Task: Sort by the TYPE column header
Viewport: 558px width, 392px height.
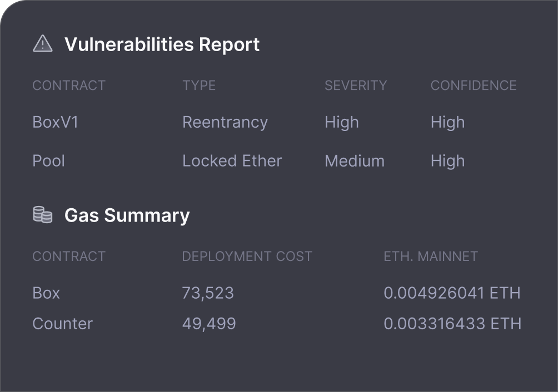Action: coord(199,86)
